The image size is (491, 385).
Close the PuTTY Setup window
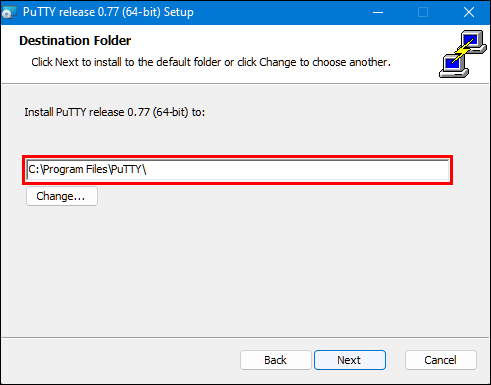click(x=468, y=13)
